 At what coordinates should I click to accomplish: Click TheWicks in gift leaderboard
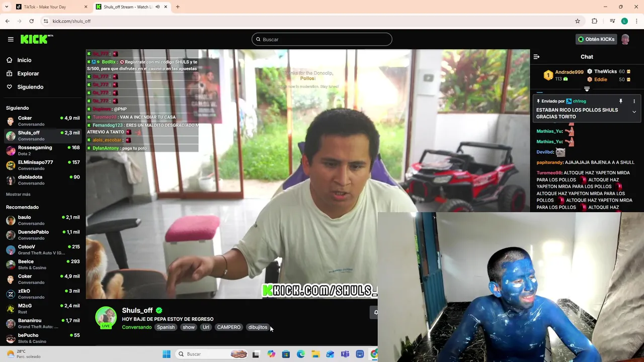coord(605,71)
